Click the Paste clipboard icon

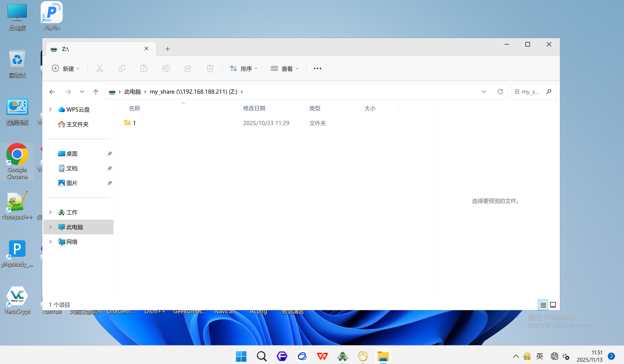(144, 68)
